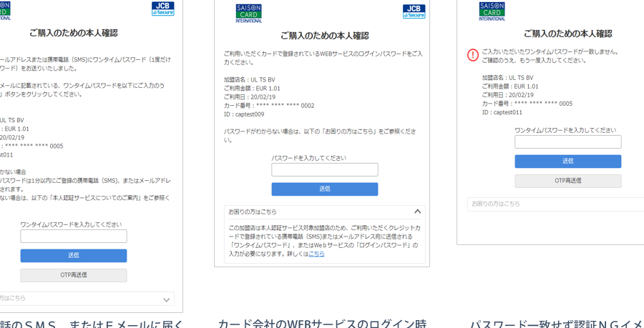Click ご購入のための本人確認 heading in password panel
This screenshot has height=328, width=644.
point(324,36)
